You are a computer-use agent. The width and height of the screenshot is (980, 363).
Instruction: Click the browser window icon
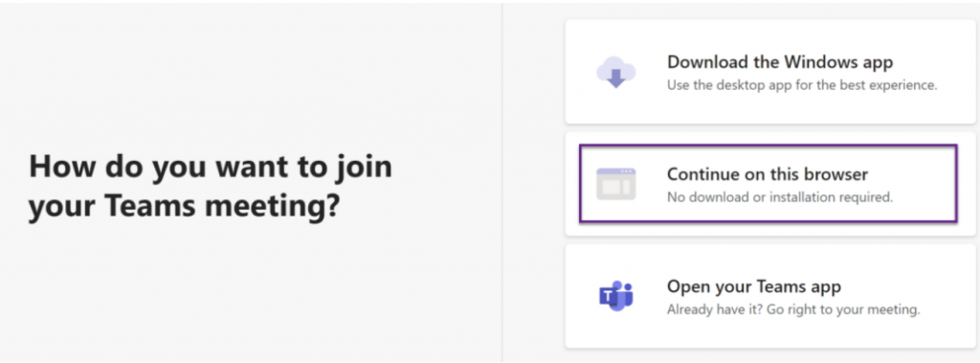coord(615,184)
